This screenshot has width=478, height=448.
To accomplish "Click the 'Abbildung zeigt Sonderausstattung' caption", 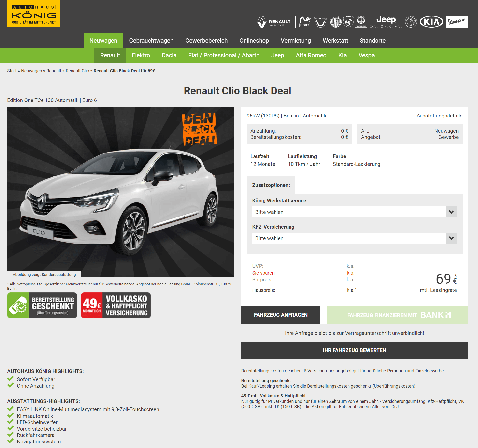I will pos(44,275).
